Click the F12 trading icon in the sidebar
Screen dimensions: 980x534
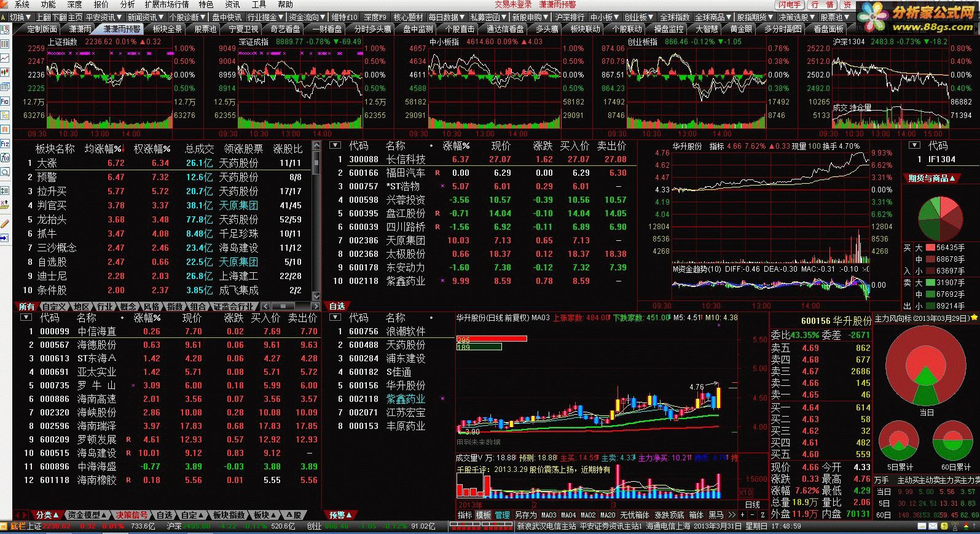(4, 143)
